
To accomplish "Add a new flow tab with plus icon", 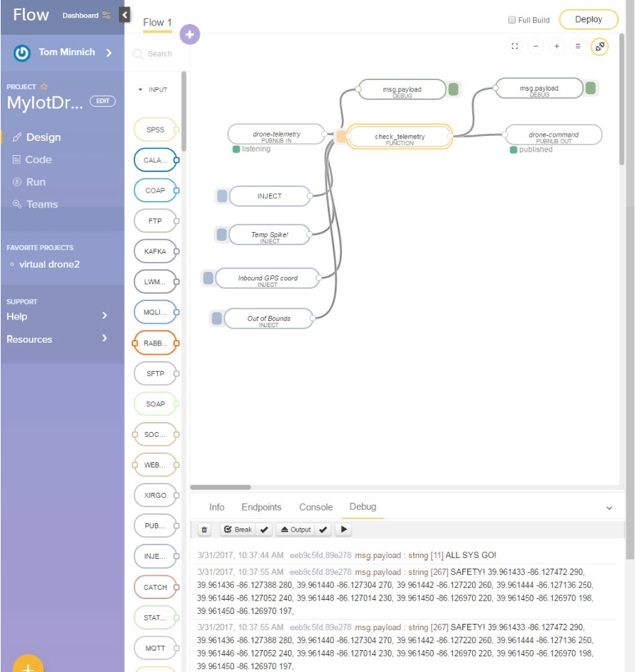I will click(190, 34).
